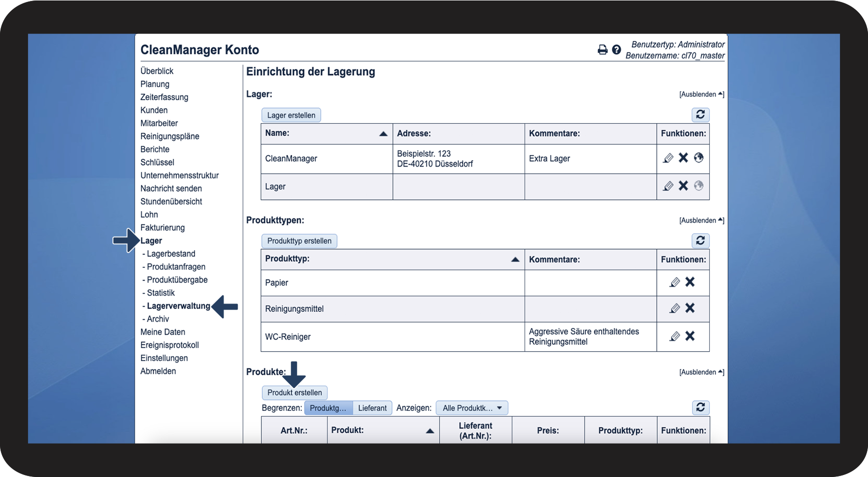This screenshot has height=477, width=868.
Task: Edit the Reinigungsmittel product type
Action: click(675, 308)
